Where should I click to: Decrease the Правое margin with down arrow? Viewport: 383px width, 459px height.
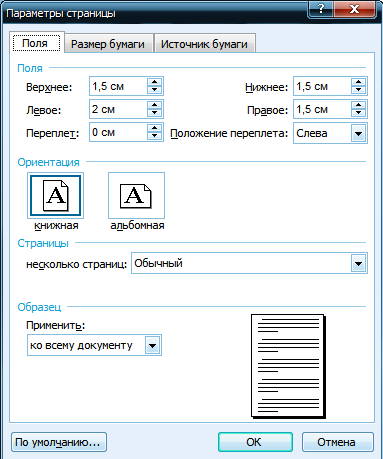coord(358,113)
